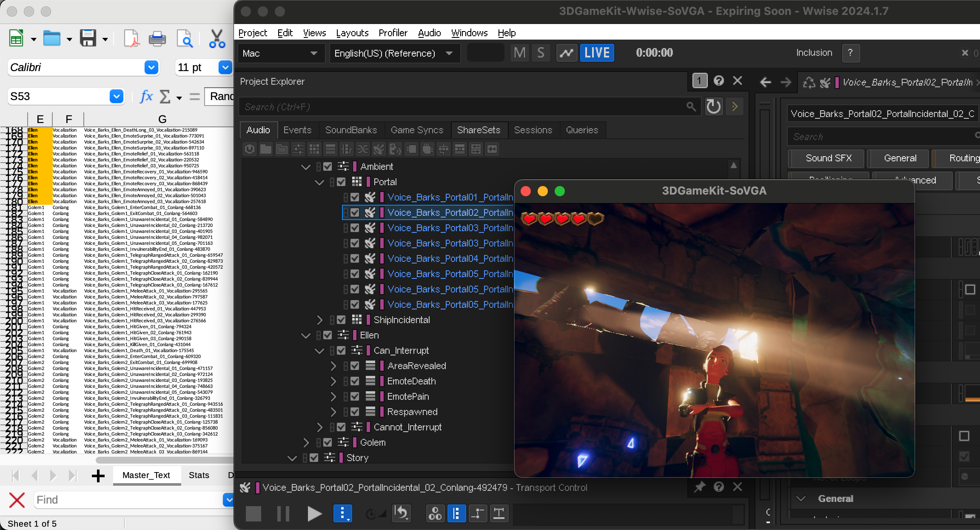This screenshot has height=530, width=980.
Task: Open Project menu in Wwise
Action: 253,33
